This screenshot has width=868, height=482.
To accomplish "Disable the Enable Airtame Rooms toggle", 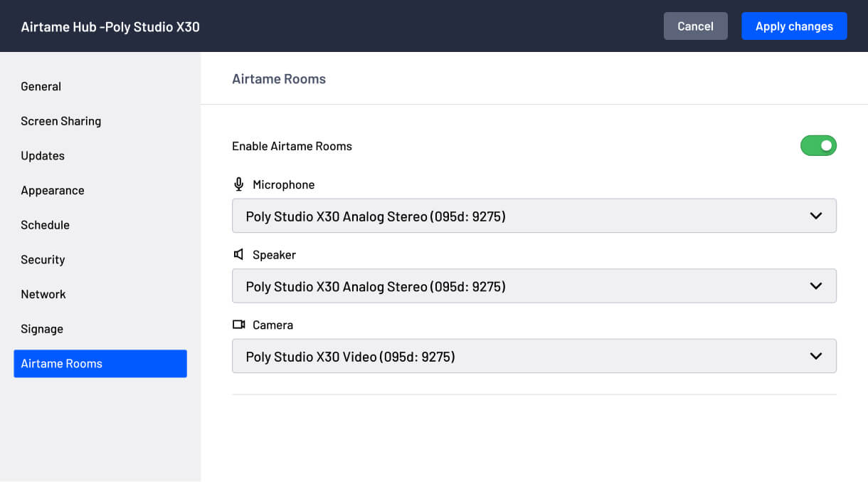I will [818, 146].
